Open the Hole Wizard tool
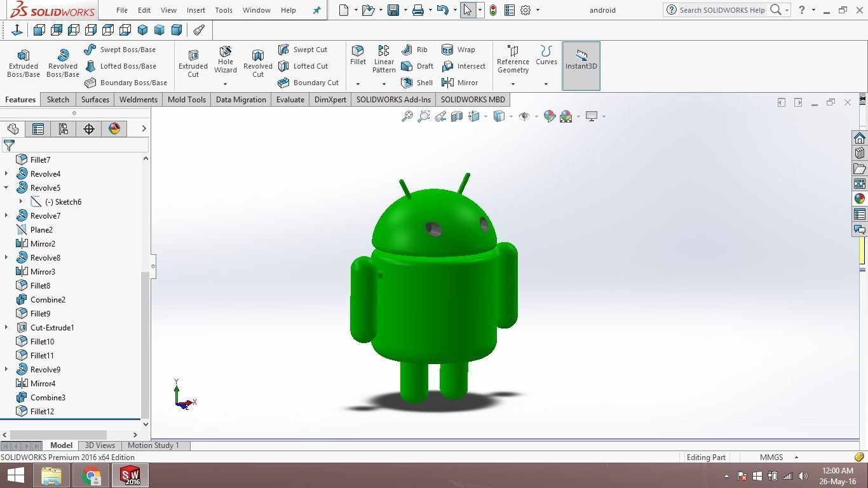The image size is (868, 488). tap(226, 59)
